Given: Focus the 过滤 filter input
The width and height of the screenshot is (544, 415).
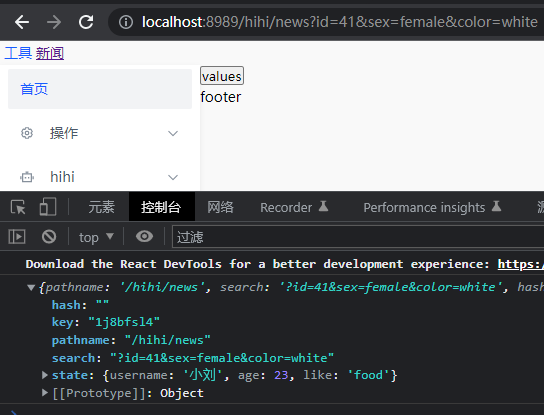Looking at the screenshot, I should [x=358, y=237].
